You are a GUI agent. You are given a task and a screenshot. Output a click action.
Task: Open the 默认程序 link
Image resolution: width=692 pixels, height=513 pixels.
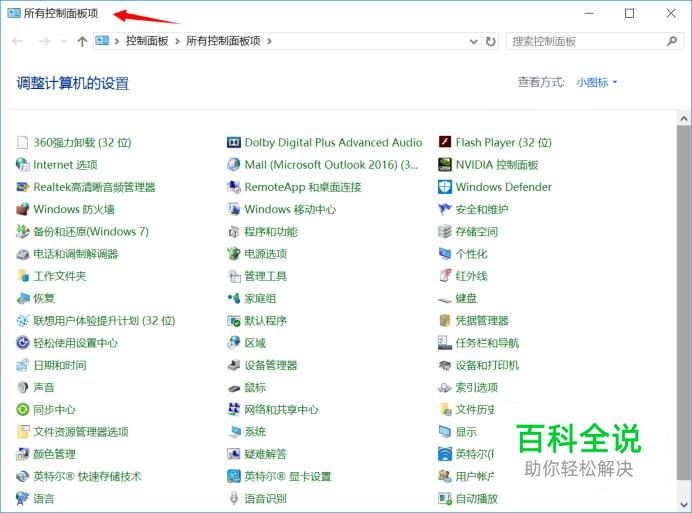pyautogui.click(x=265, y=321)
